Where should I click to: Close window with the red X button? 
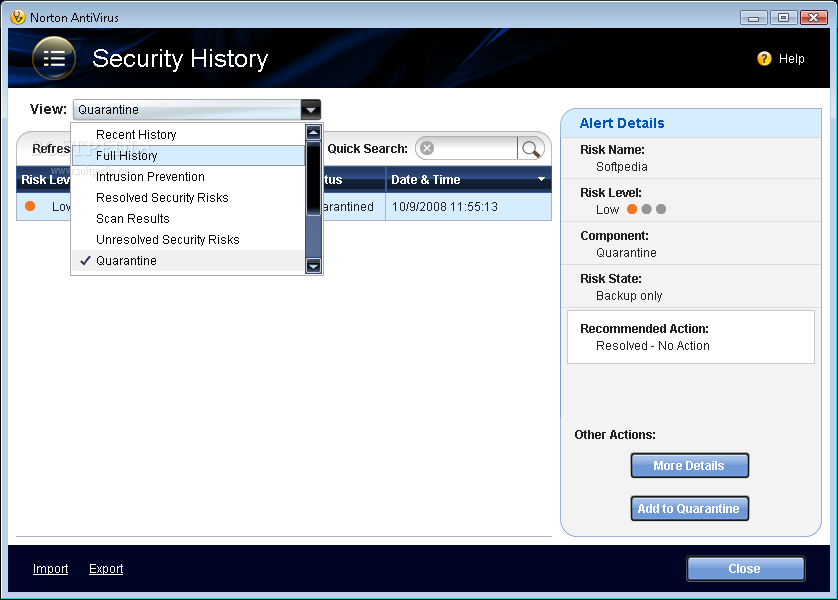(x=813, y=18)
